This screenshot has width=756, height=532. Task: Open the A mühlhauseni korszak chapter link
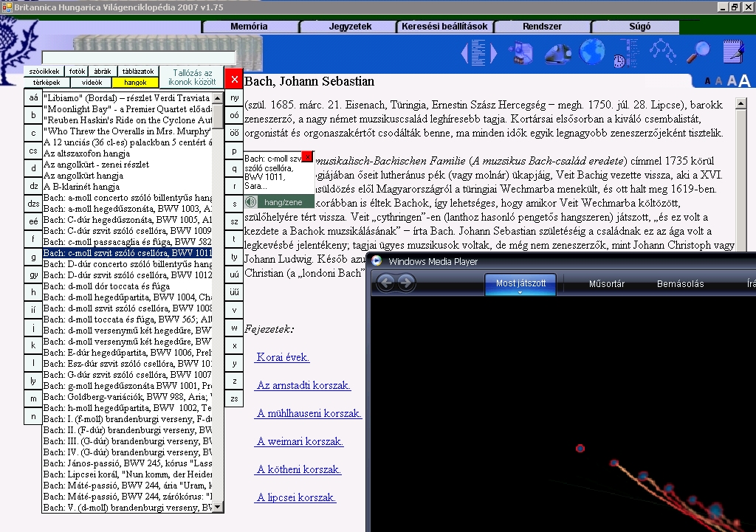tap(309, 413)
